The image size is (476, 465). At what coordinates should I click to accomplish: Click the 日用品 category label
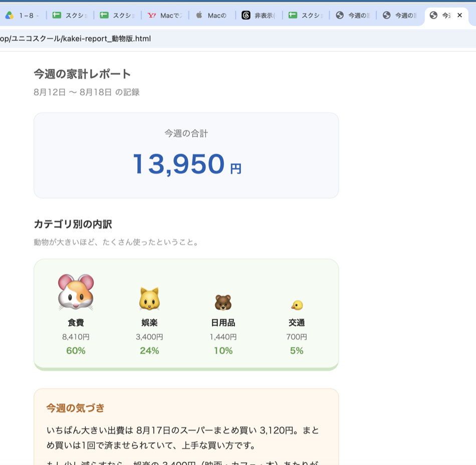[x=223, y=323]
